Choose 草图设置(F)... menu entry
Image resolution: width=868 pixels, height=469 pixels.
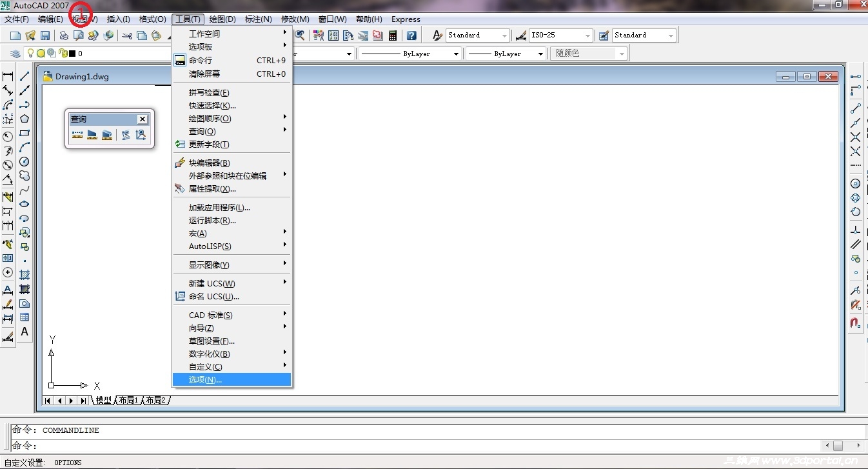click(232, 341)
